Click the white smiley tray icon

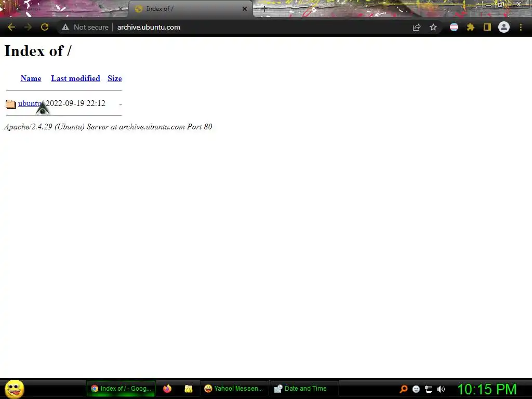(x=416, y=389)
